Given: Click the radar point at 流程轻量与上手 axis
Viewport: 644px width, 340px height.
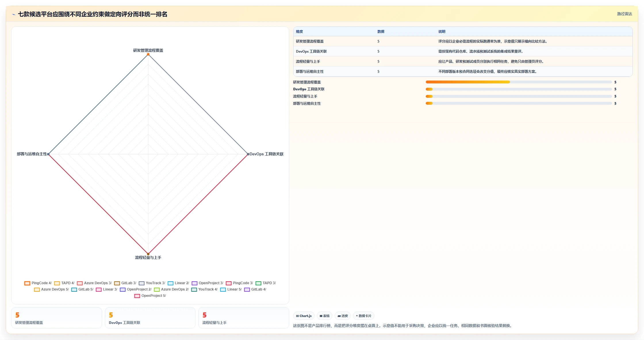Looking at the screenshot, I should tap(148, 254).
